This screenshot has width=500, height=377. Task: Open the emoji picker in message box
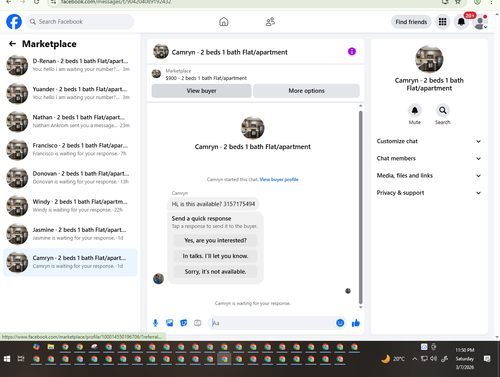(340, 323)
